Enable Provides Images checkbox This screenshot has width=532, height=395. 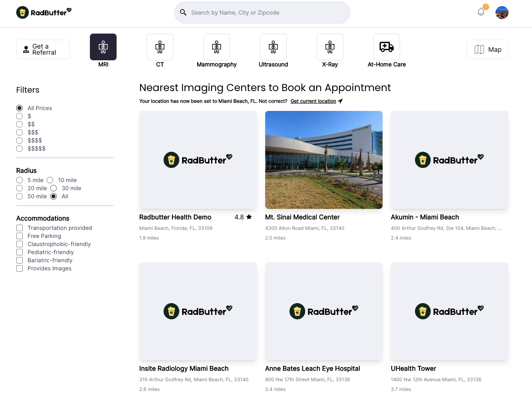point(19,268)
